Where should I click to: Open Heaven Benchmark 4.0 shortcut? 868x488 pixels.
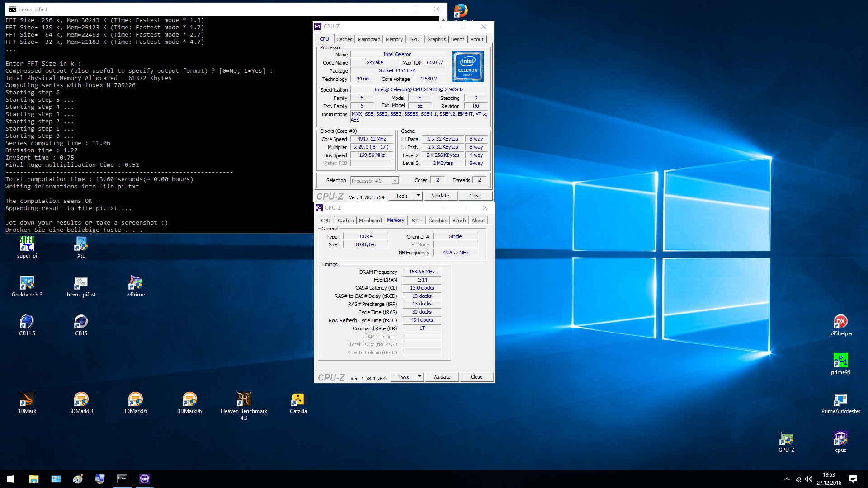(244, 406)
